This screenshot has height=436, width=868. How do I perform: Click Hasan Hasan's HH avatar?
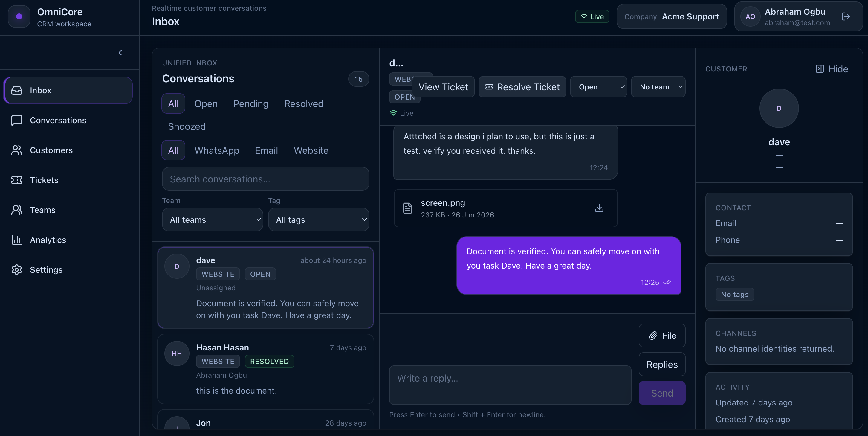(x=177, y=353)
